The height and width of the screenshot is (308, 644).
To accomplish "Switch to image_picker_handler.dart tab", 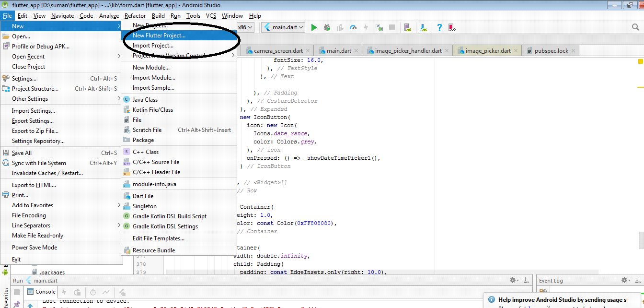I will click(x=408, y=50).
